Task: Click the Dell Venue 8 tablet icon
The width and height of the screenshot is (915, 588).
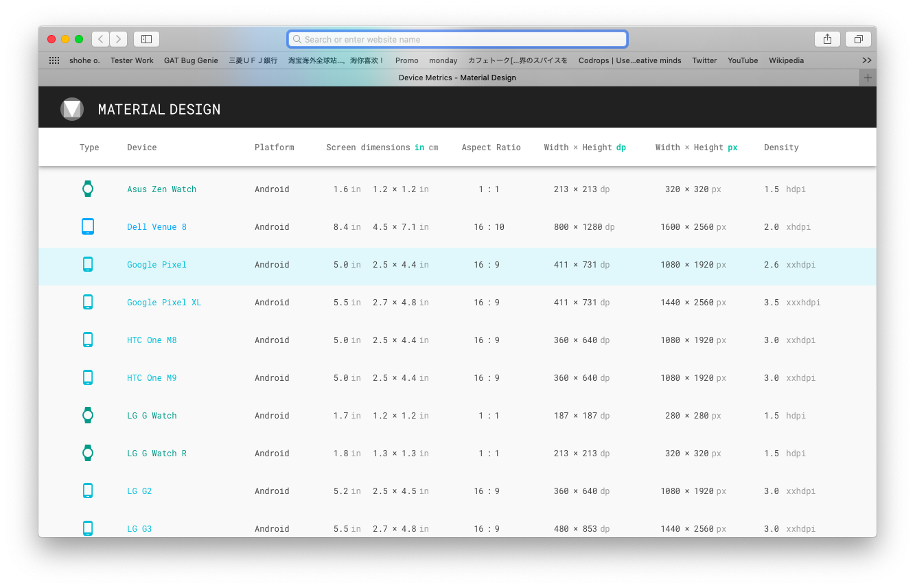Action: point(88,226)
